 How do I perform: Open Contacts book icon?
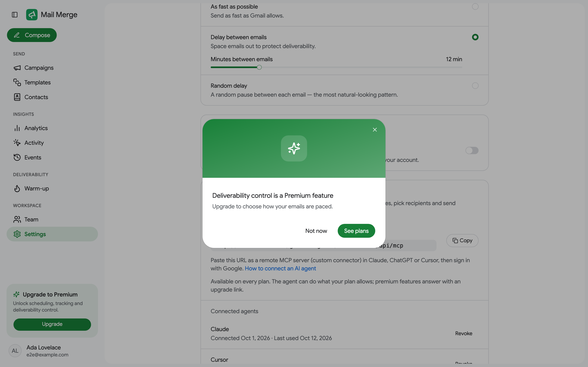point(17,97)
